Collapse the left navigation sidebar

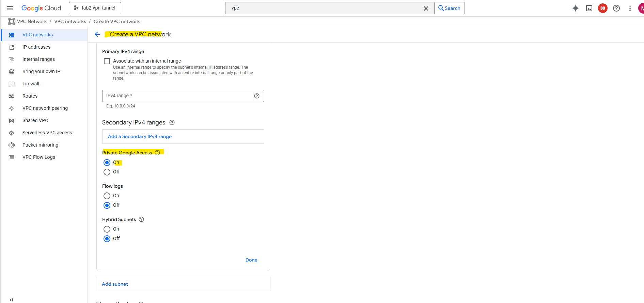11,300
